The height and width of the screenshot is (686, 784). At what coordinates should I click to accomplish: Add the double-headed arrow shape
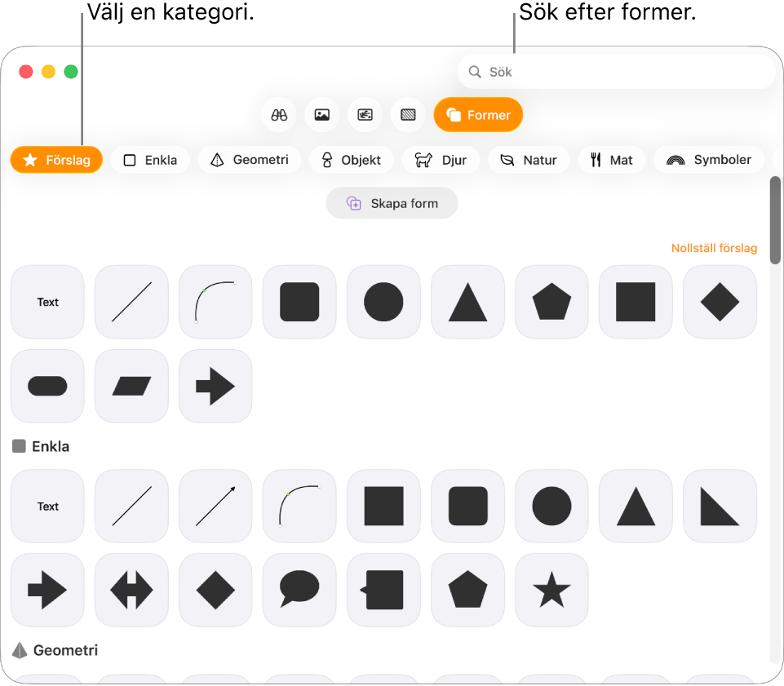click(x=131, y=590)
